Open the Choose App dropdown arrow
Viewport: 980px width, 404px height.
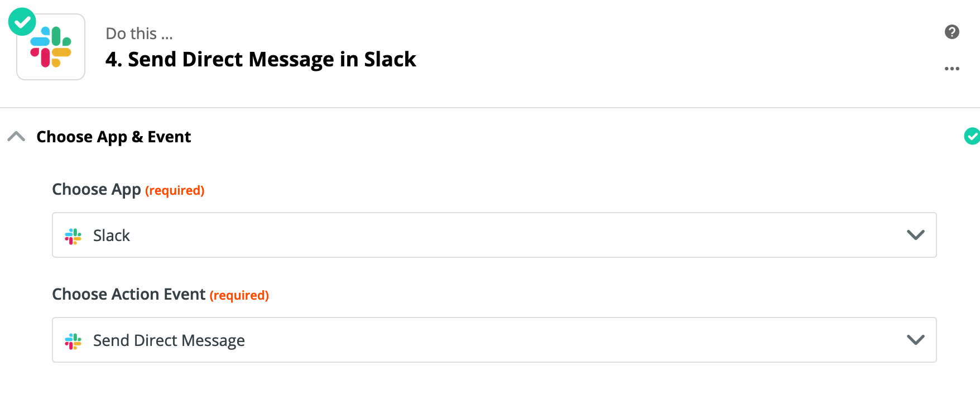[916, 235]
